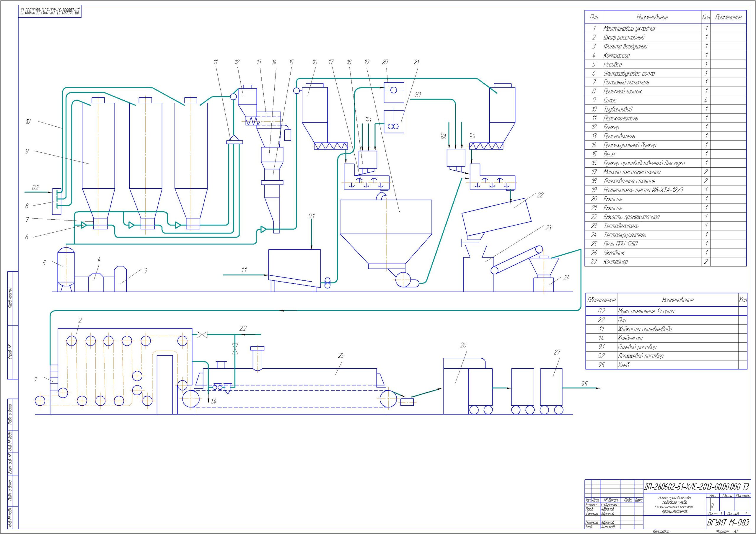The width and height of the screenshot is (756, 534).
Task: Click the 'Силос' name cell
Action: 610,100
